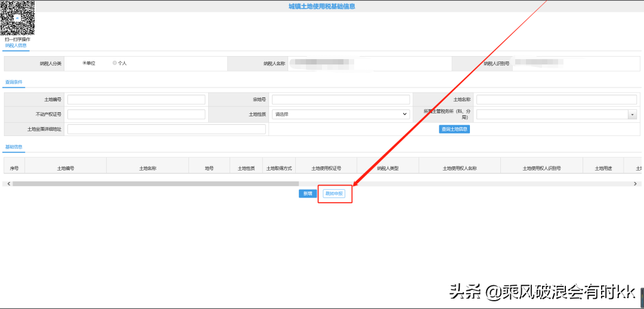This screenshot has height=309, width=644.
Task: Select the 个人 radio button
Action: 114,63
